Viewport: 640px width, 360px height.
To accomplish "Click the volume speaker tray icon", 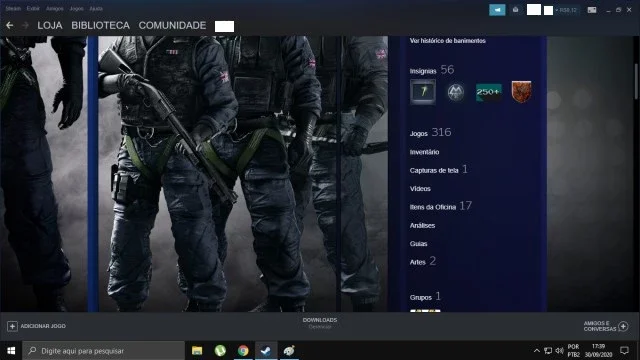I will [x=560, y=351].
